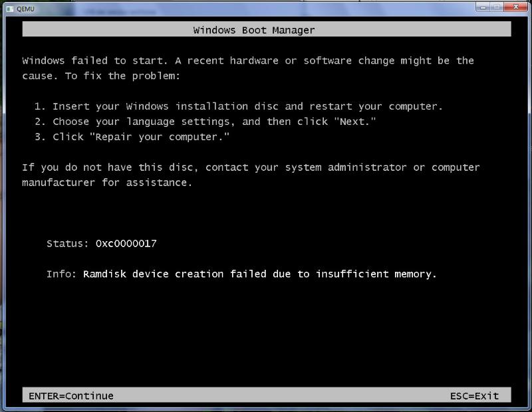Click the "Status:" label
Screen dimensions: 532x412
(x=68, y=243)
